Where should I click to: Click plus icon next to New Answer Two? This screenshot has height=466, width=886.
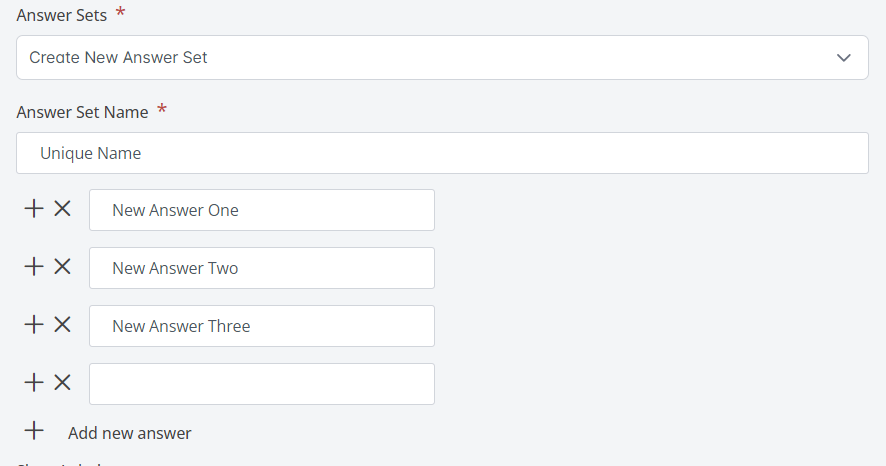coord(34,267)
